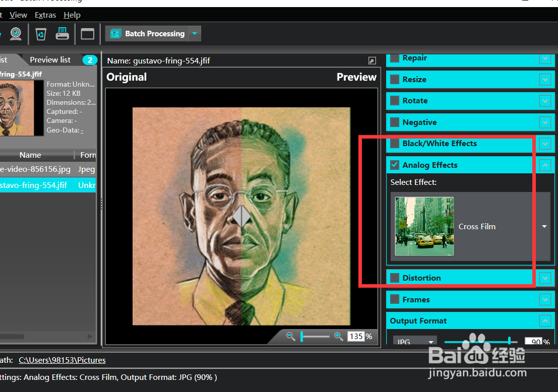Expand the Negative section chevron

(x=545, y=122)
